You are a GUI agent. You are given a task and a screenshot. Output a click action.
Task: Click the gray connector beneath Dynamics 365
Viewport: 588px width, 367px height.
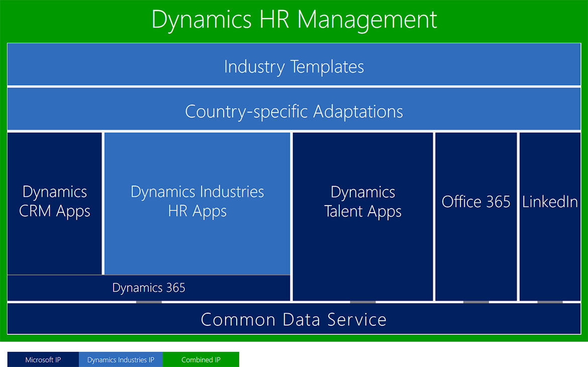click(x=149, y=302)
